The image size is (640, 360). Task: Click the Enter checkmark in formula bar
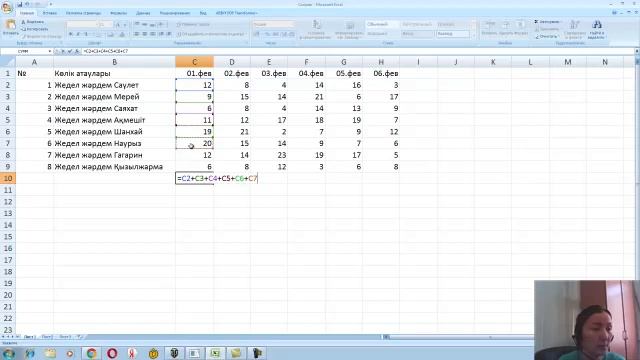69,51
